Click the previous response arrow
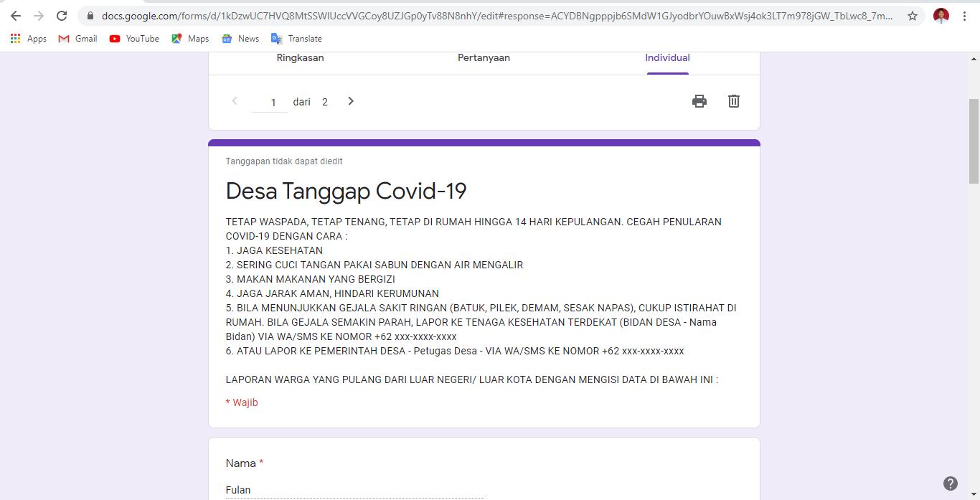This screenshot has width=980, height=500. [x=235, y=101]
